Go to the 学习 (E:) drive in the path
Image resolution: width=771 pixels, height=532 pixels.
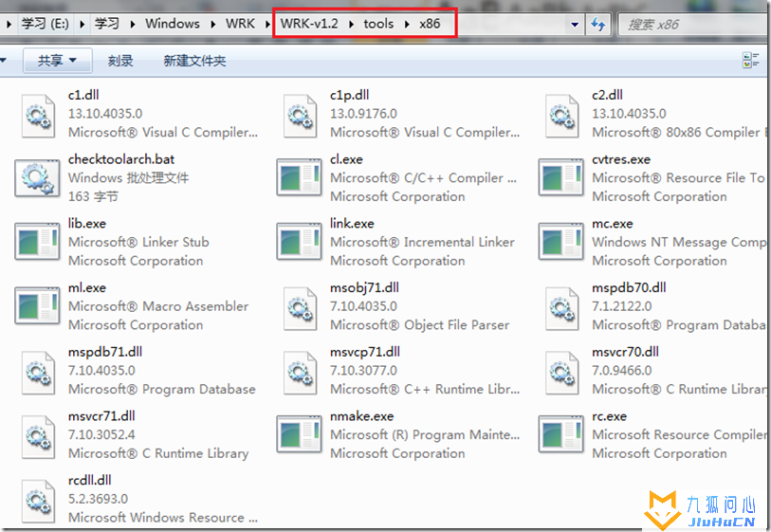point(46,24)
